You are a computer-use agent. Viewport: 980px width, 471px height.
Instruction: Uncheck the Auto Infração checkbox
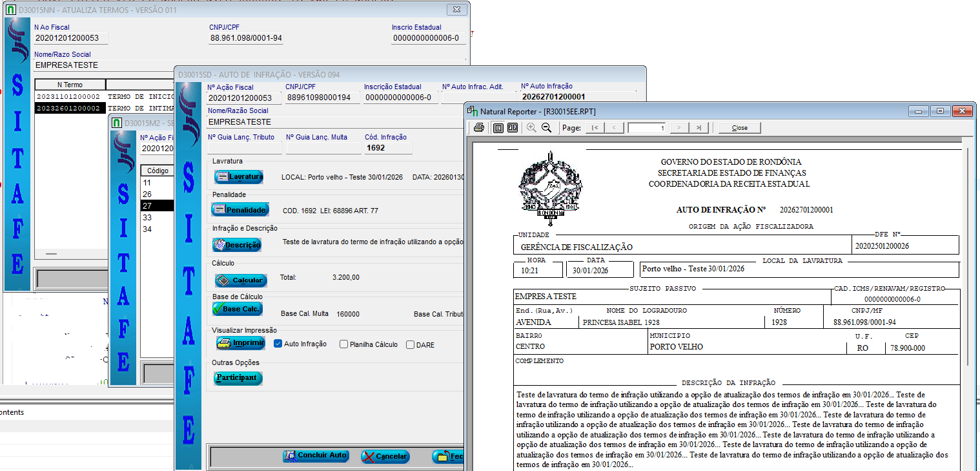click(x=278, y=344)
